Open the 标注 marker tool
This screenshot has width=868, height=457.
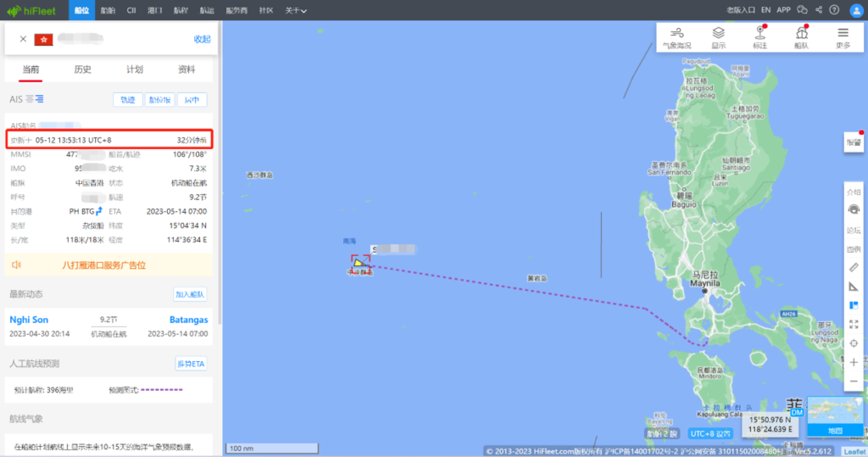click(x=759, y=37)
